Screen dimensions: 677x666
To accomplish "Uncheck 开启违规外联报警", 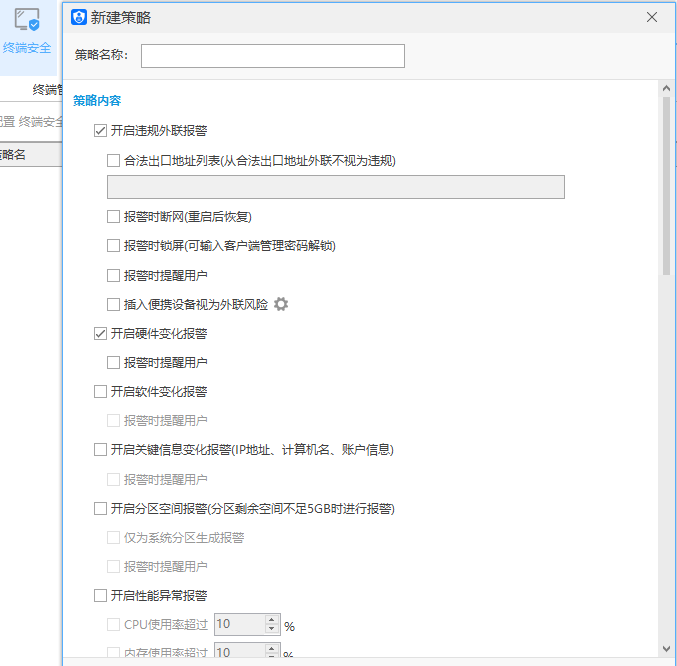I will pos(101,130).
